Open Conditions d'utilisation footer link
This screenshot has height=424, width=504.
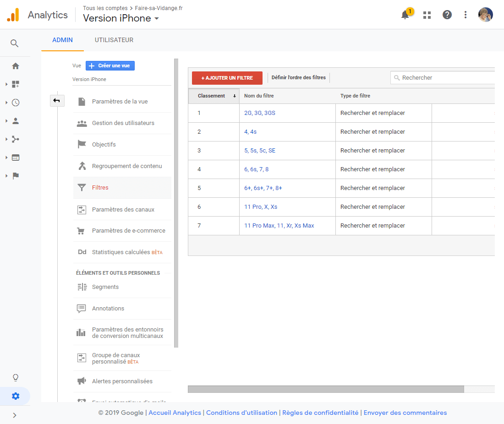[241, 413]
